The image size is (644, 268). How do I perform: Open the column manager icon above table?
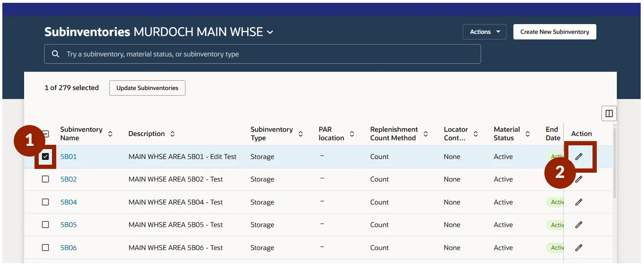coord(609,114)
